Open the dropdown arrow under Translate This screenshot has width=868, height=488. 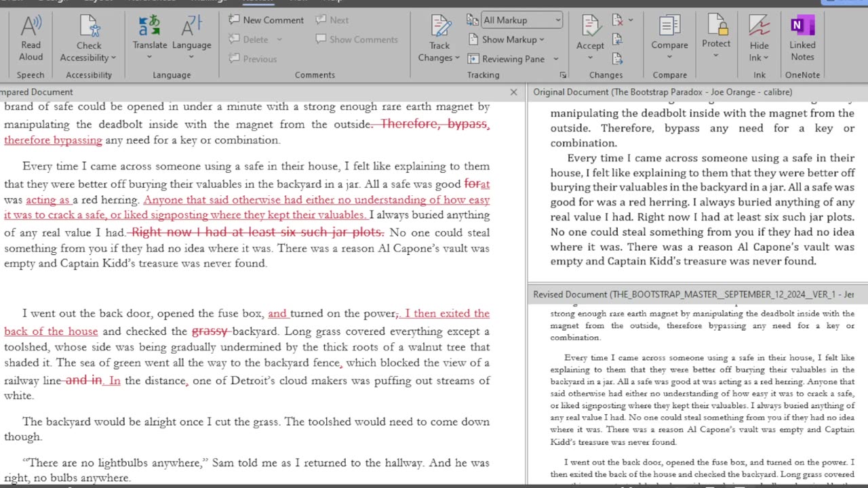[150, 58]
